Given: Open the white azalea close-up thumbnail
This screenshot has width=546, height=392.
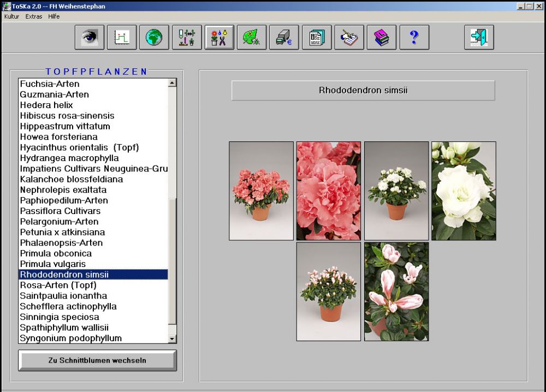Looking at the screenshot, I should [464, 191].
